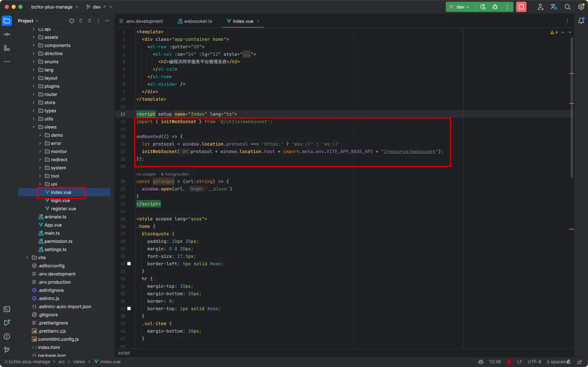Open Search Everywhere with the magnifier

pos(568,7)
